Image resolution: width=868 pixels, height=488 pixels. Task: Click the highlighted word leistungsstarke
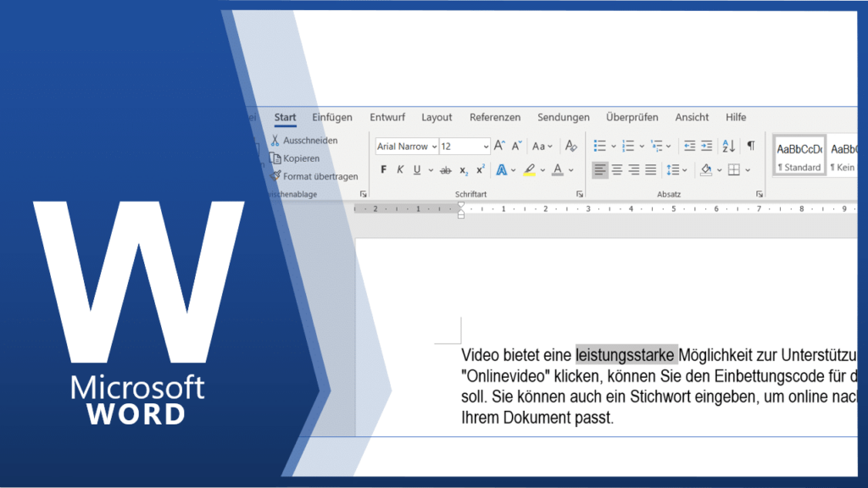point(626,355)
